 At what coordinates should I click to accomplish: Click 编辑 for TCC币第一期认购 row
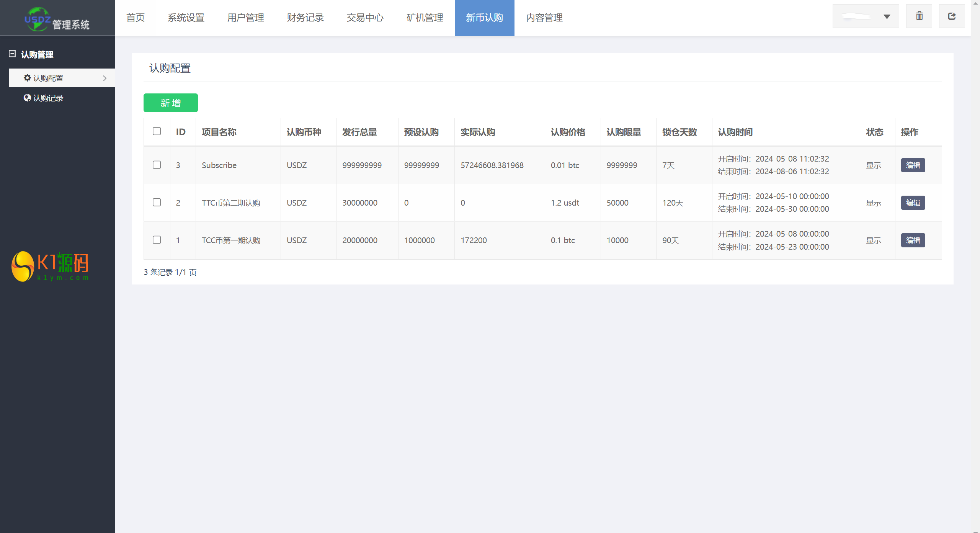tap(913, 240)
